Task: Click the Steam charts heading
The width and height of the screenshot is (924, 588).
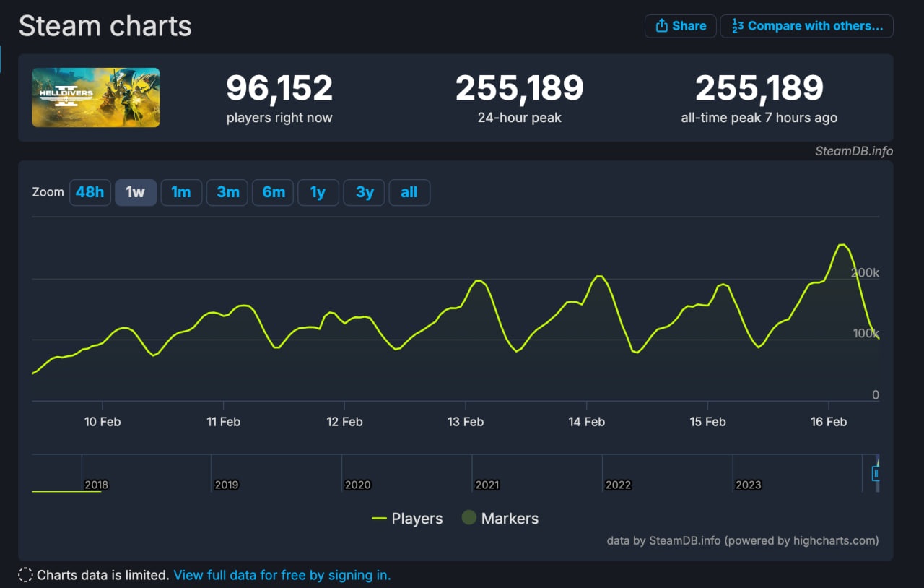Action: (x=105, y=26)
